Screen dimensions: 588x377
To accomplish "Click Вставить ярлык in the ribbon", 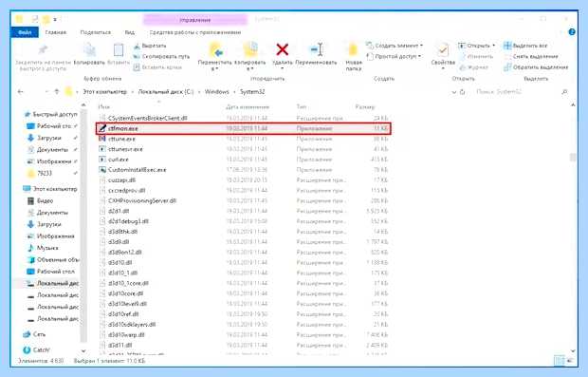I will click(x=157, y=67).
